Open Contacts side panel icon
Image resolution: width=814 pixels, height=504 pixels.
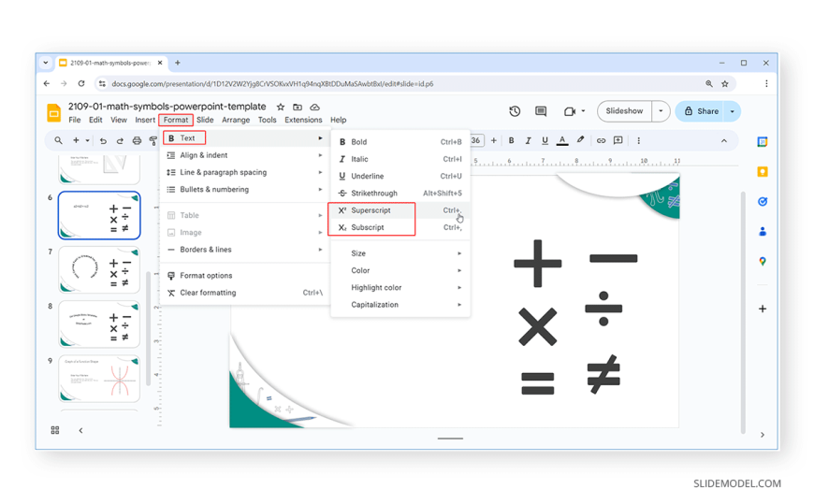pos(763,232)
